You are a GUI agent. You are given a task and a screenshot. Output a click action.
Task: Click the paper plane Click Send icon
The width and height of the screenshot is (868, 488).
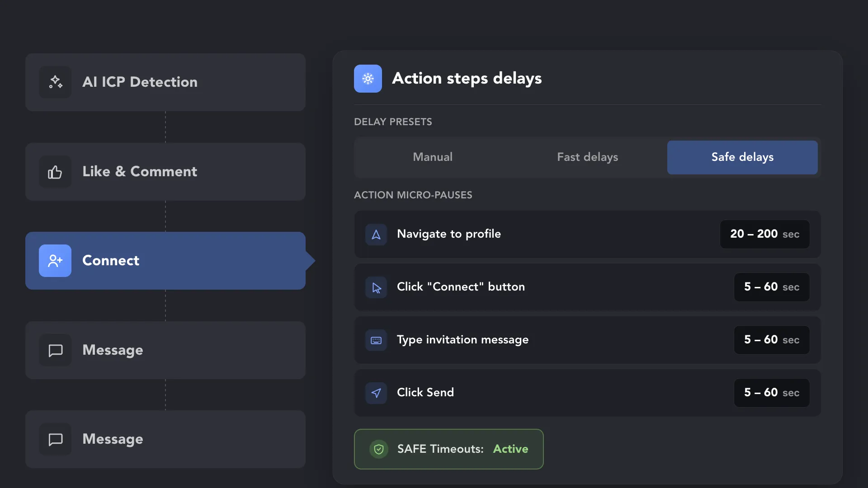(376, 393)
